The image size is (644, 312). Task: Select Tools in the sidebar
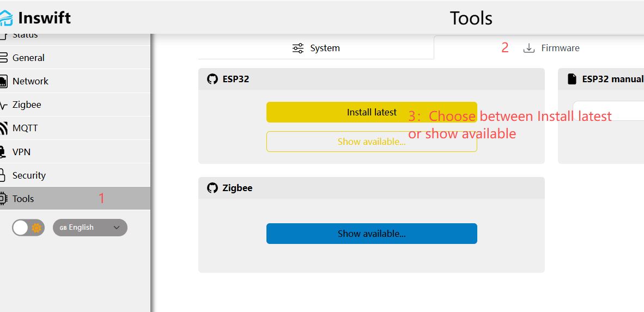click(75, 199)
